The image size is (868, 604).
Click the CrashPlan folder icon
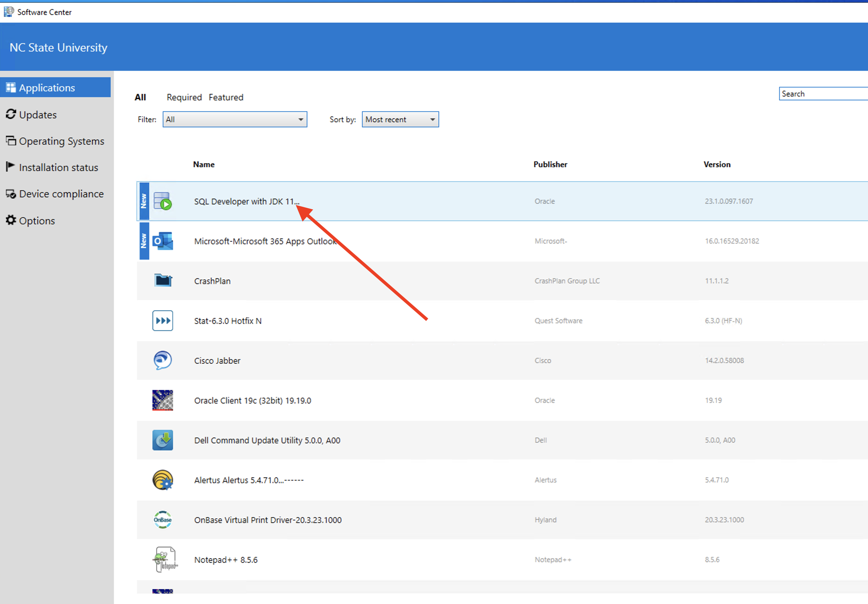coord(163,281)
